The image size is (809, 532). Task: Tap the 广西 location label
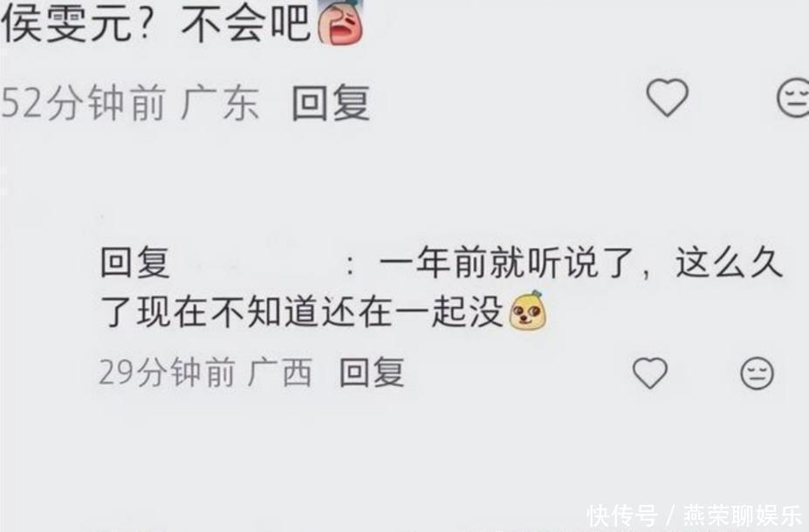click(279, 372)
